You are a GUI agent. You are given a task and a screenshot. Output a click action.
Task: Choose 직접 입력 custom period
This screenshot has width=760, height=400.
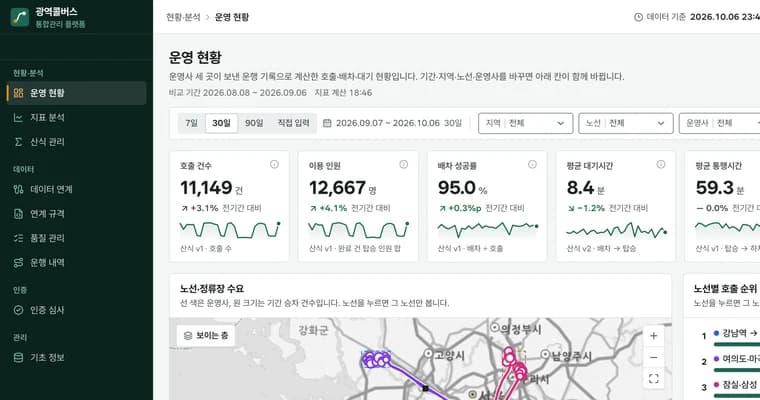(293, 123)
